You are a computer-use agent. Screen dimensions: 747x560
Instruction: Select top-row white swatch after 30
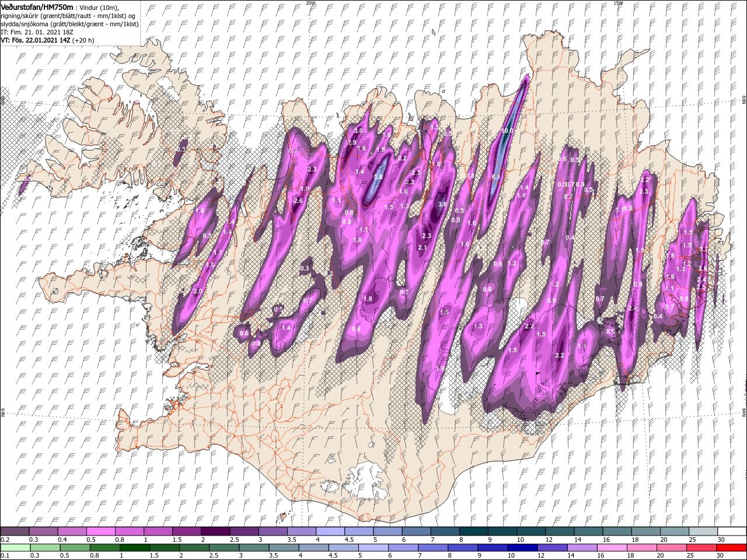coord(732,531)
